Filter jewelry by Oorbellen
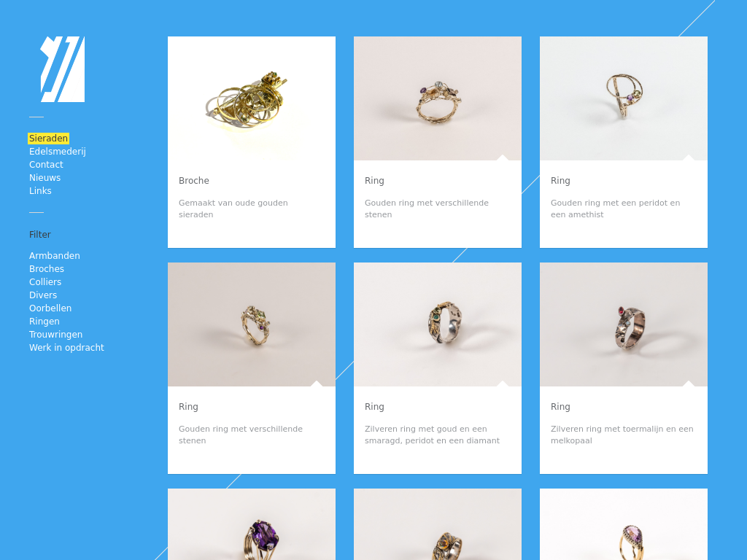747x560 pixels. (x=50, y=308)
